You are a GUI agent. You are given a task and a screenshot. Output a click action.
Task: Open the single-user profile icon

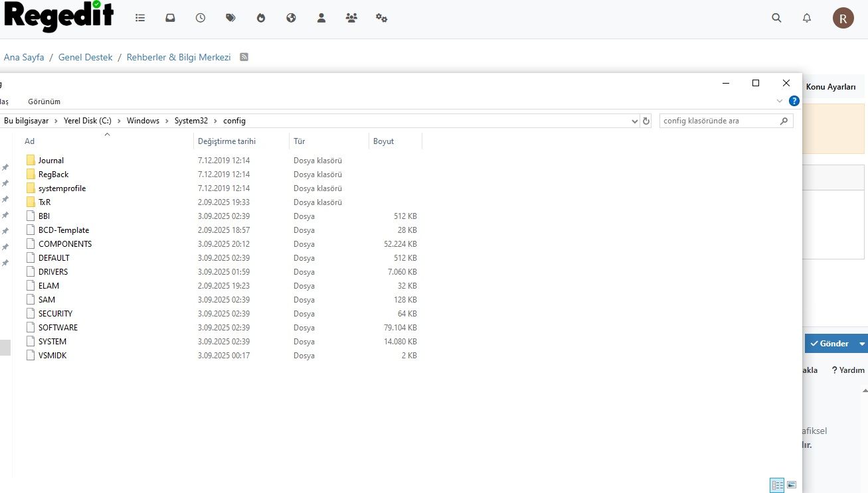tap(321, 18)
